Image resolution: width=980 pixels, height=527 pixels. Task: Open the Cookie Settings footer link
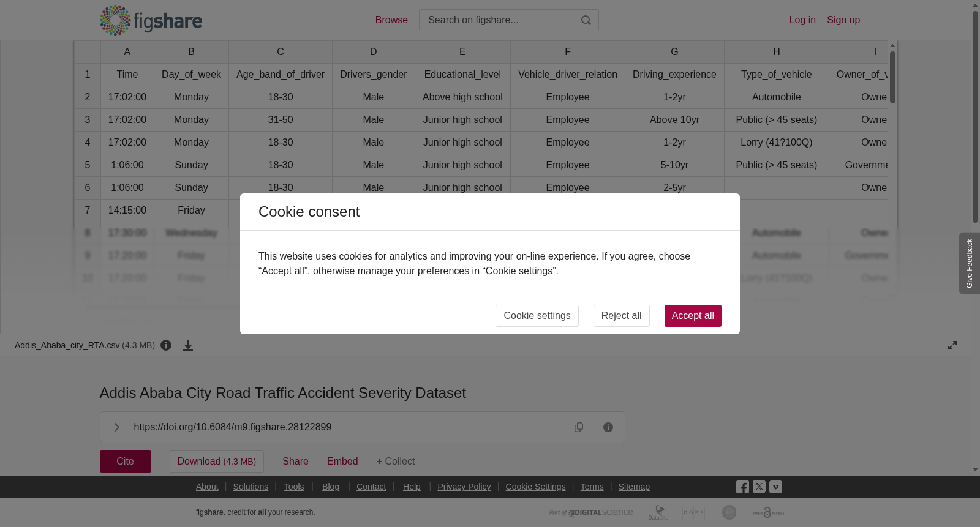(535, 487)
